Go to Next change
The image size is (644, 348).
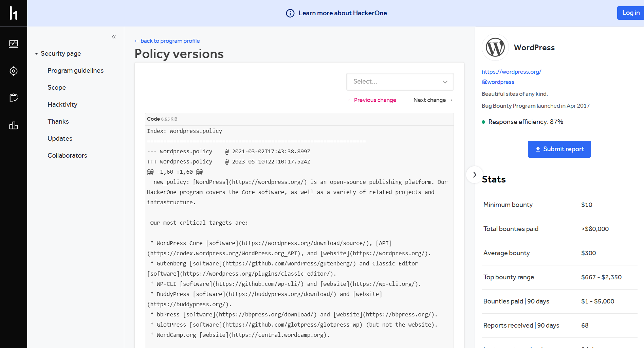pos(433,100)
